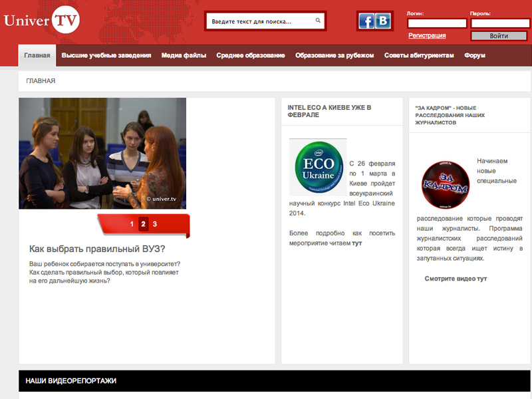This screenshot has height=399, width=532.
Task: Open the Форум menu item
Action: (x=475, y=56)
